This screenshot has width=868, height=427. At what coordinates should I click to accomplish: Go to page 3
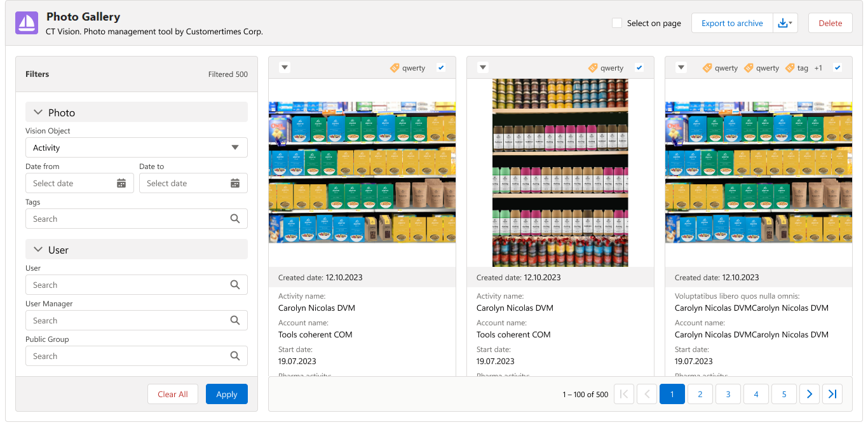[728, 394]
